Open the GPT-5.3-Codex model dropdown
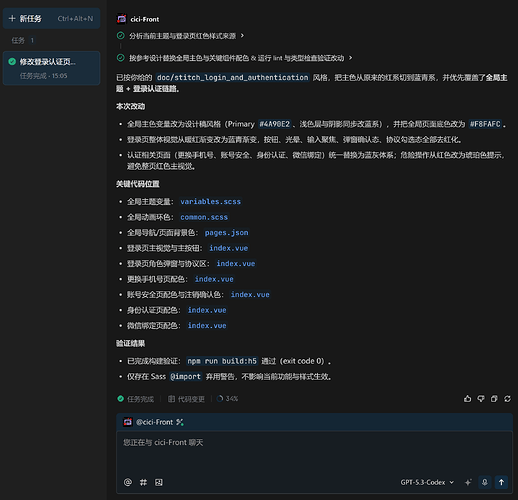 pyautogui.click(x=427, y=482)
